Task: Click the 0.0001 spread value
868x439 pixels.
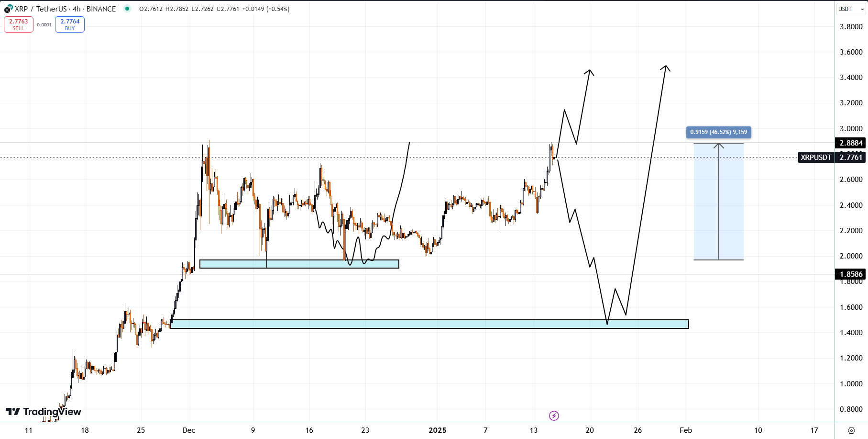Action: [x=44, y=25]
